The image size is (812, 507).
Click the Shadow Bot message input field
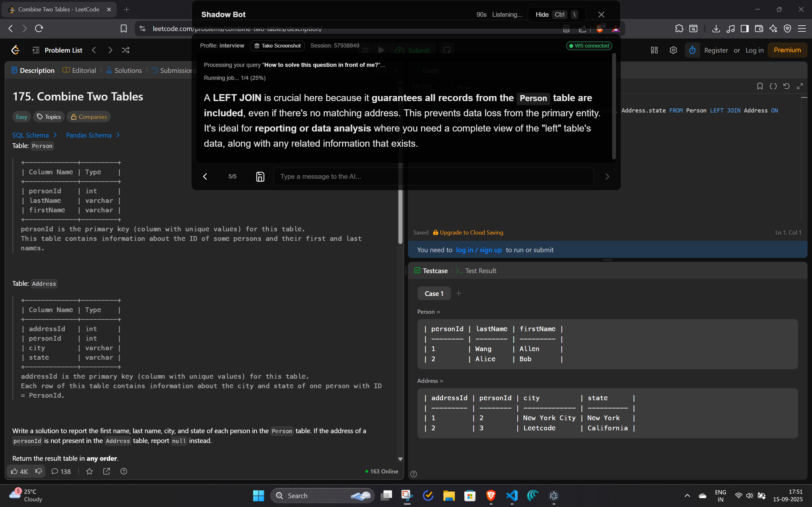433,176
